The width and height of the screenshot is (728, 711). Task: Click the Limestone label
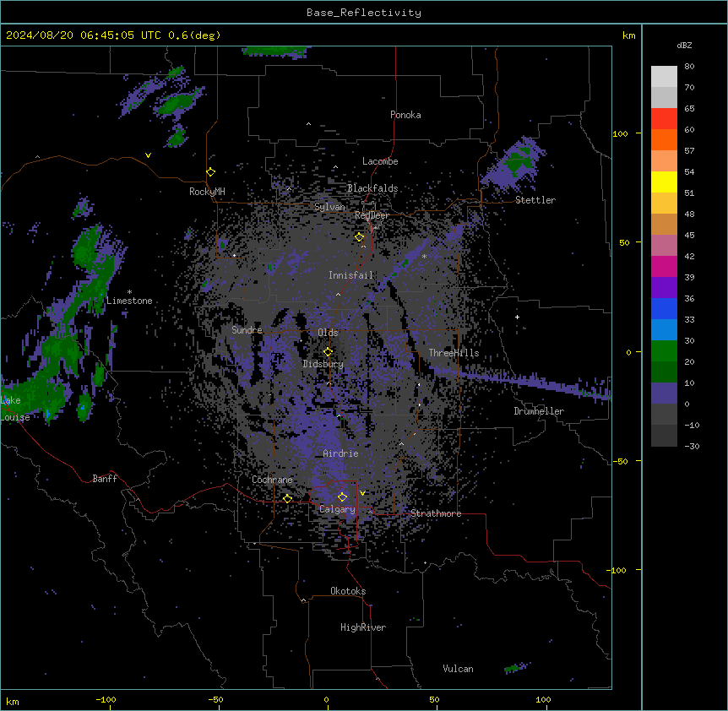[x=129, y=301]
